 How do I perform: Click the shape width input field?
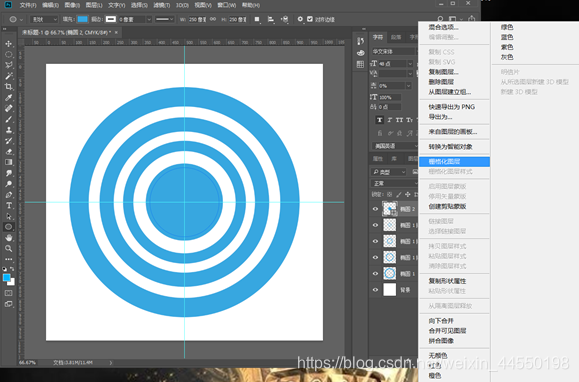[x=198, y=19]
